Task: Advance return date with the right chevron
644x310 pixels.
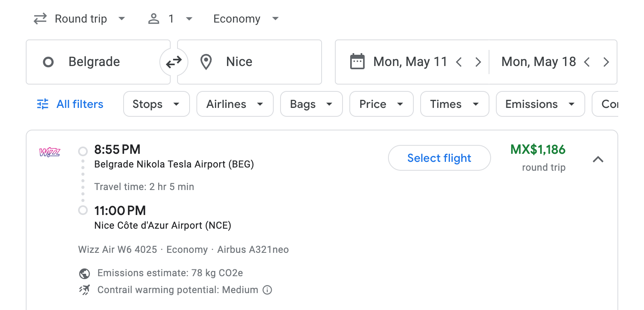Action: (606, 62)
